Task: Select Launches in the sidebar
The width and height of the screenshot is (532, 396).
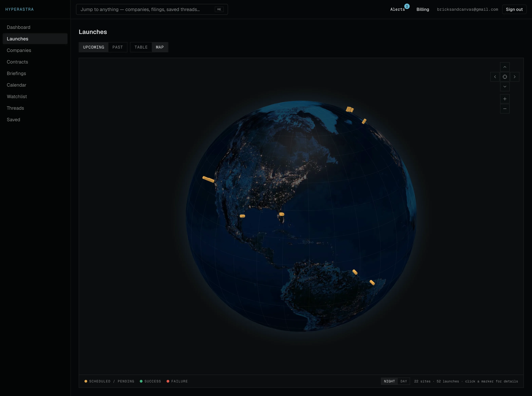Action: point(35,39)
